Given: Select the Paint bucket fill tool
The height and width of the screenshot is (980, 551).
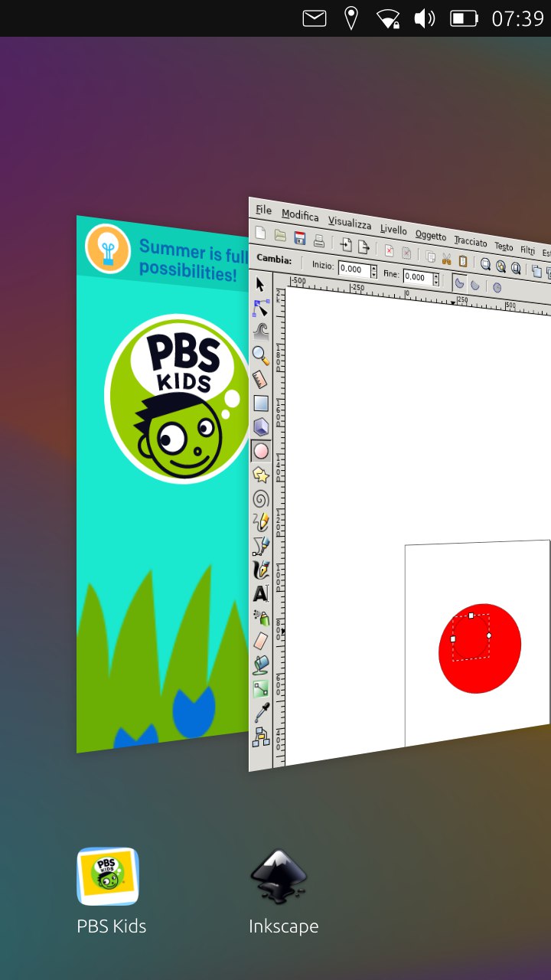Looking at the screenshot, I should [261, 664].
